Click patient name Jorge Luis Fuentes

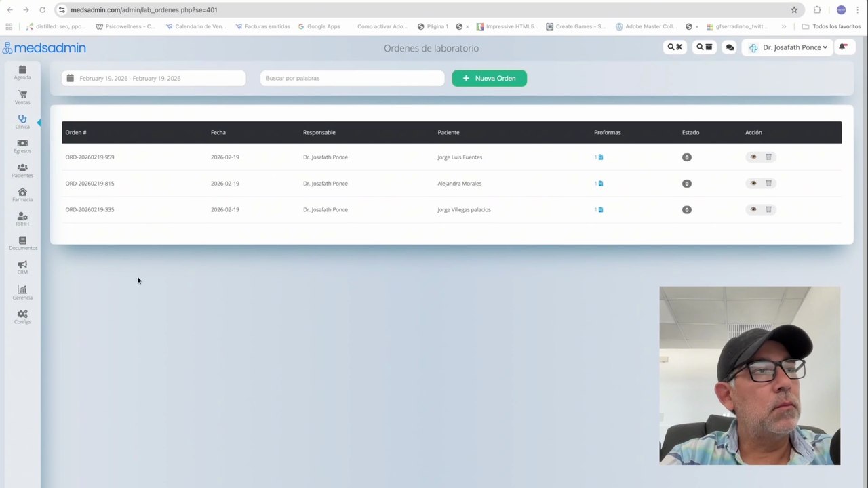click(460, 157)
